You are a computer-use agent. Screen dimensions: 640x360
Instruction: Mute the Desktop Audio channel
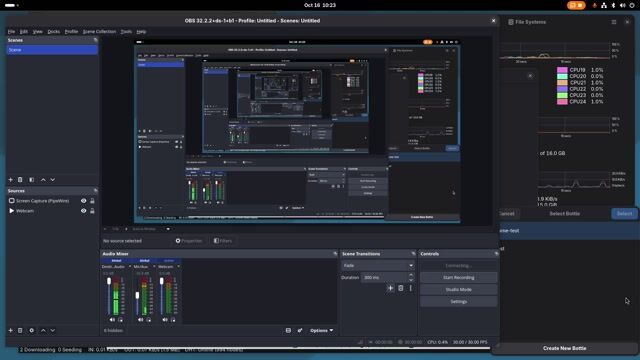click(112, 320)
